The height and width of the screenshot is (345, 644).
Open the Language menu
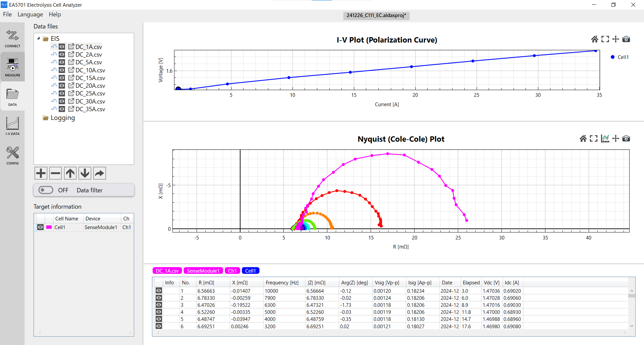30,14
